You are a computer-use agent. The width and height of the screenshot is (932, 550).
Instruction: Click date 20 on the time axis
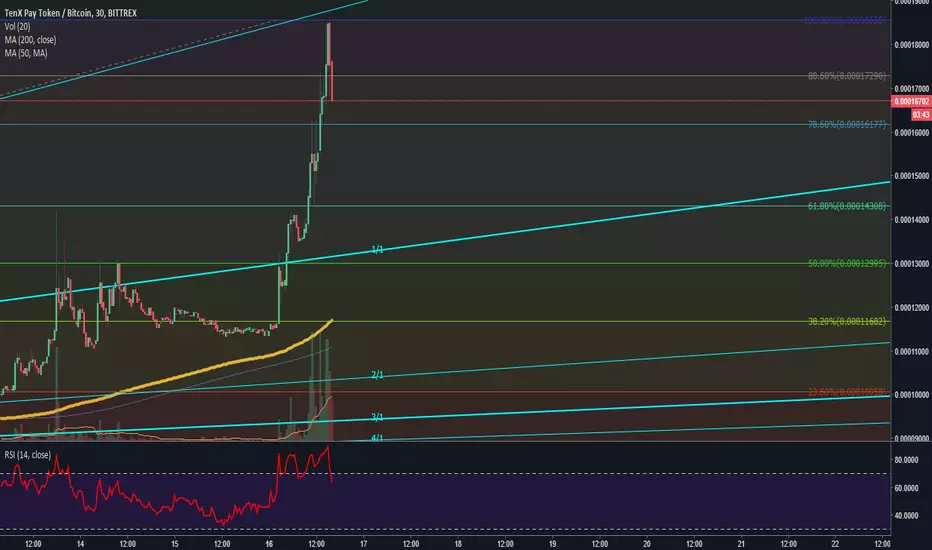[x=647, y=543]
